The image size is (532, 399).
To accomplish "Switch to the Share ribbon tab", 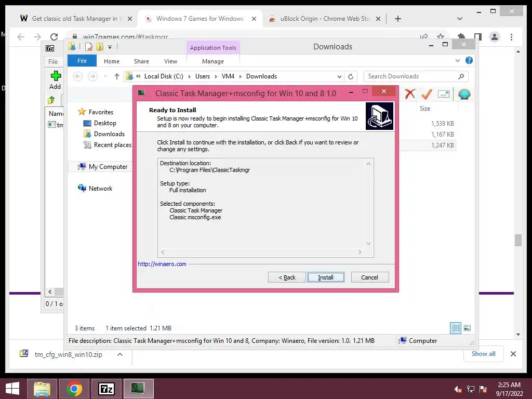I will [141, 61].
